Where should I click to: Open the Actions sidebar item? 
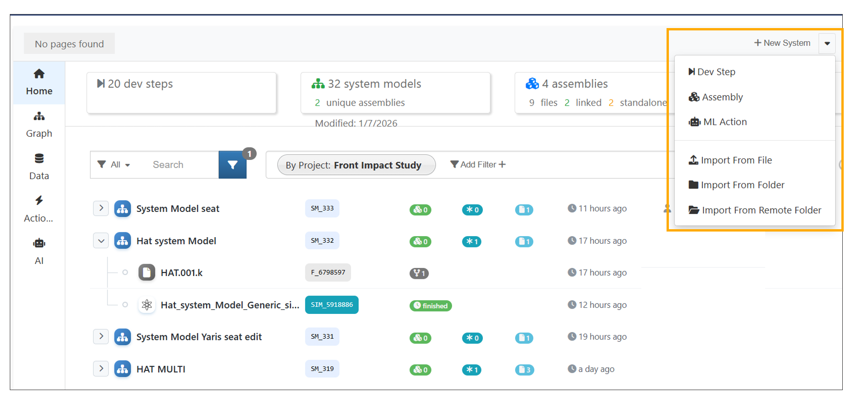(x=39, y=209)
